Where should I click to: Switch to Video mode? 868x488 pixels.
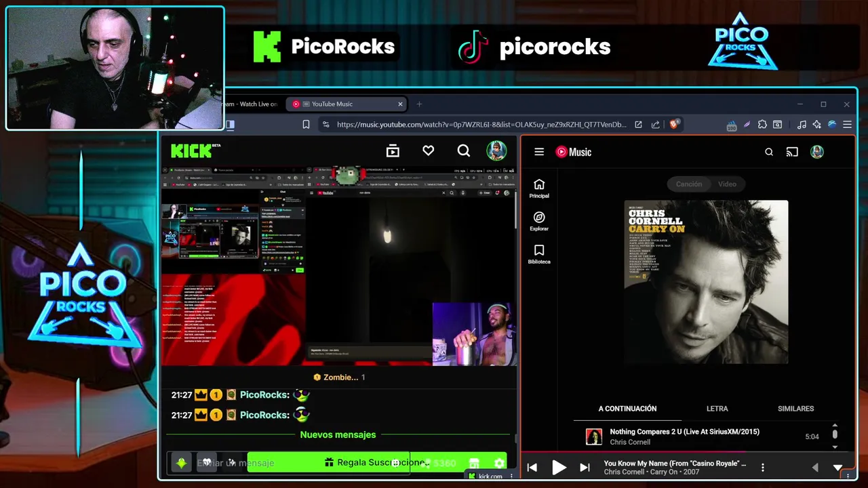(x=727, y=184)
